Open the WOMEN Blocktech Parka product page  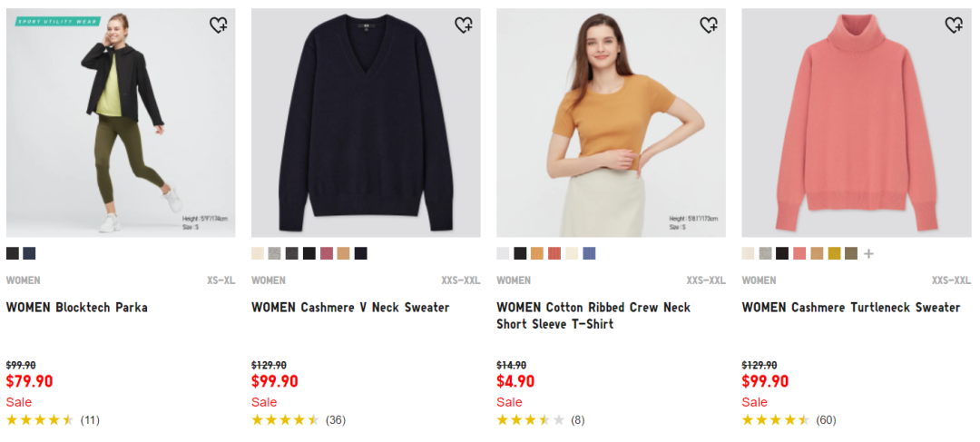77,308
